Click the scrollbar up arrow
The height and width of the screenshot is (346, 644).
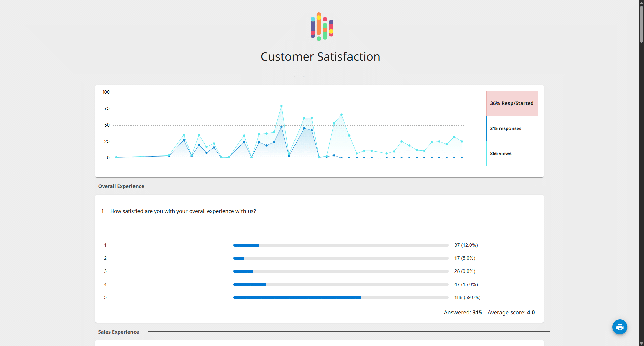click(x=641, y=2)
